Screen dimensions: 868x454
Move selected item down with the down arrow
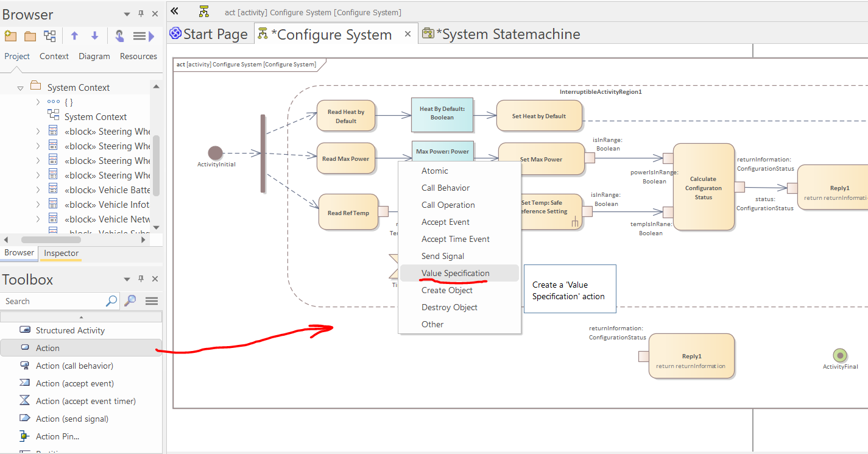[x=94, y=36]
